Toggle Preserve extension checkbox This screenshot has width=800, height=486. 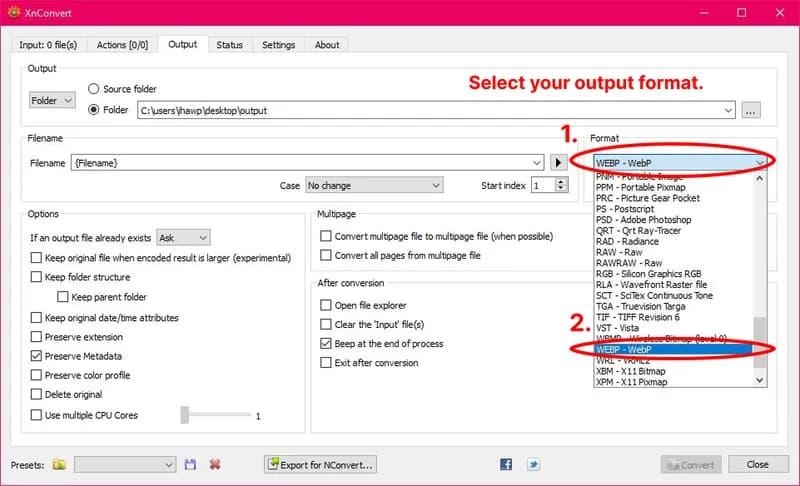pyautogui.click(x=36, y=337)
